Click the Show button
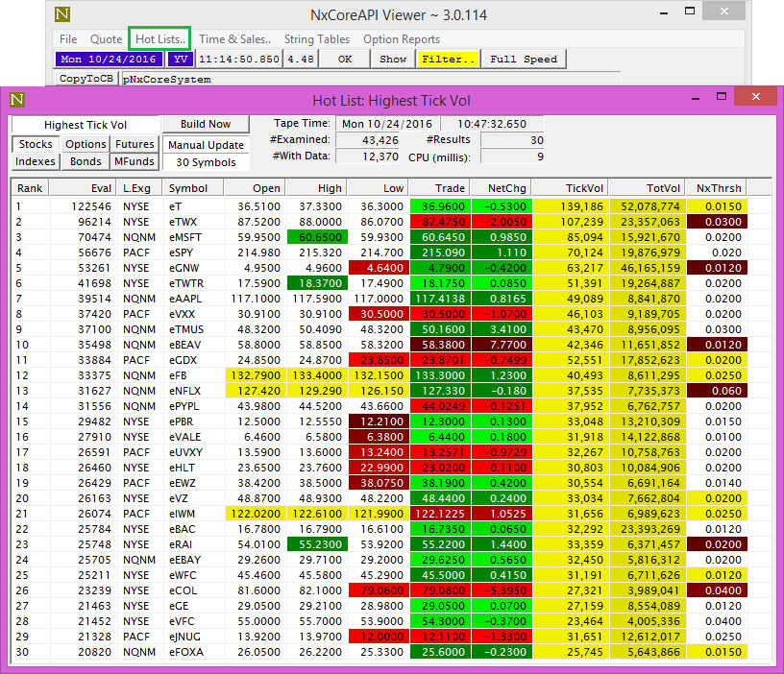Screen dimensions: 784x674 pos(393,59)
